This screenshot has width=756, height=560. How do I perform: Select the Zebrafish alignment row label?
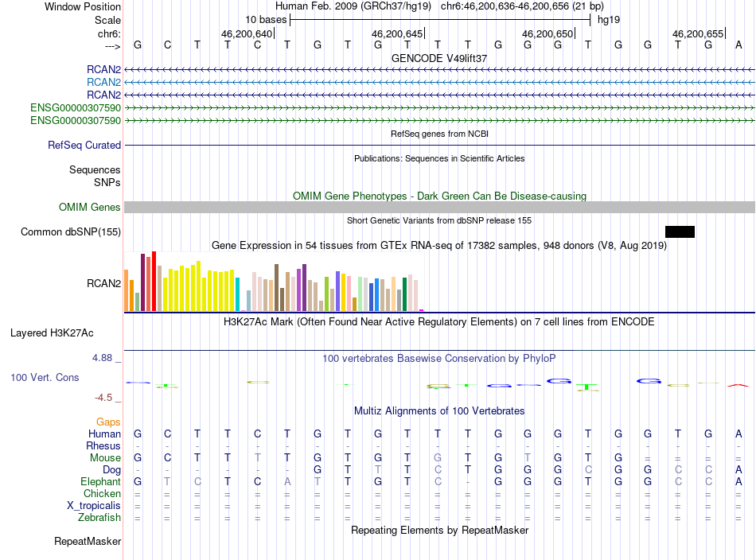click(x=99, y=517)
